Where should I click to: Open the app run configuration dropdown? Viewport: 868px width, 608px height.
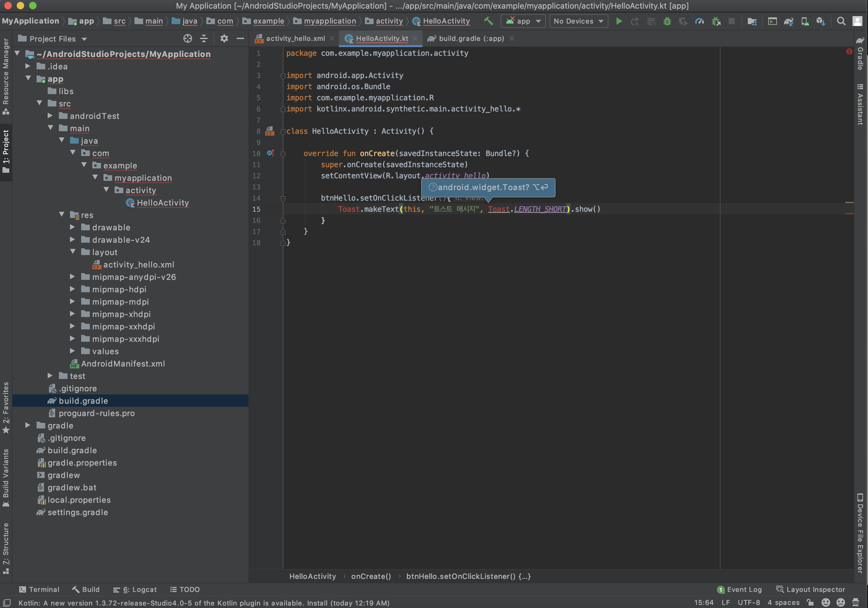point(523,21)
